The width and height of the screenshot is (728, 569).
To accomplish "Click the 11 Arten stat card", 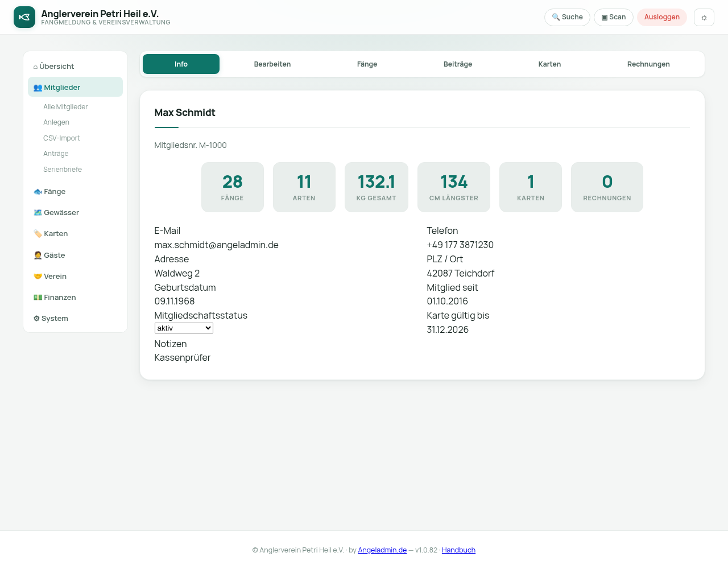I will [x=304, y=187].
